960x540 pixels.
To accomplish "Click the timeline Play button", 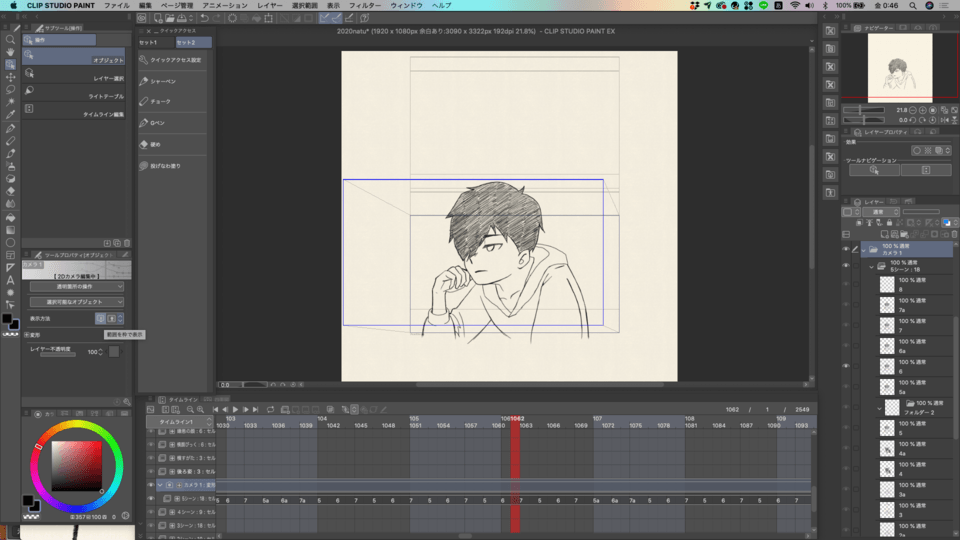I will pyautogui.click(x=234, y=409).
